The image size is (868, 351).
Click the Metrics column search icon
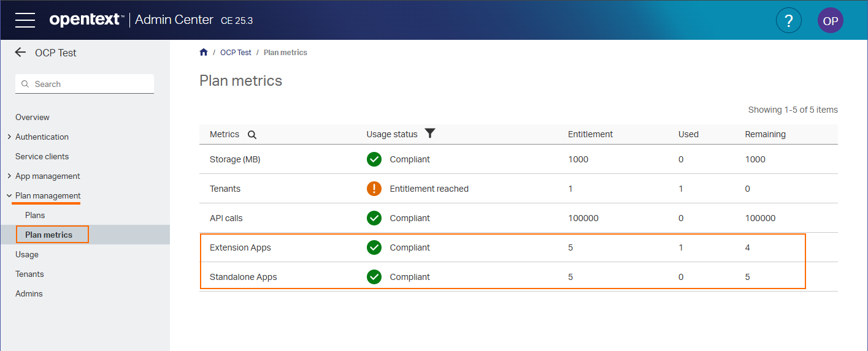click(252, 135)
